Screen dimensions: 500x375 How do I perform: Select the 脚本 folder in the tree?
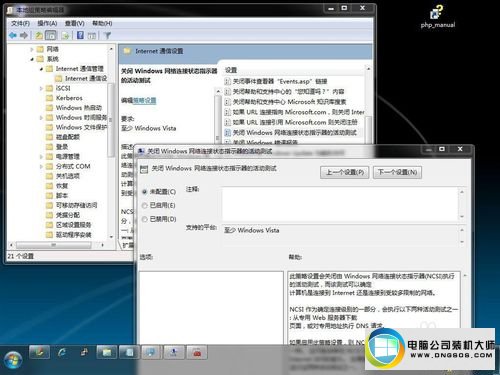57,195
